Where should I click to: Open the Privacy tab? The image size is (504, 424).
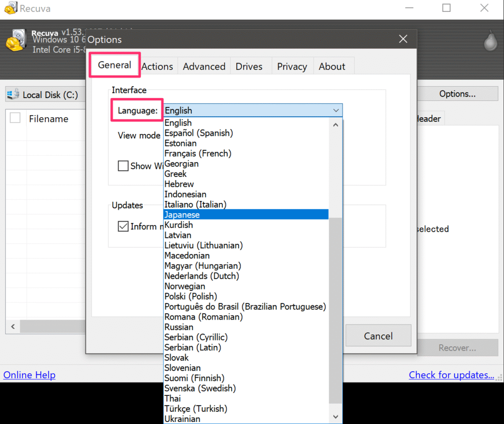(292, 66)
